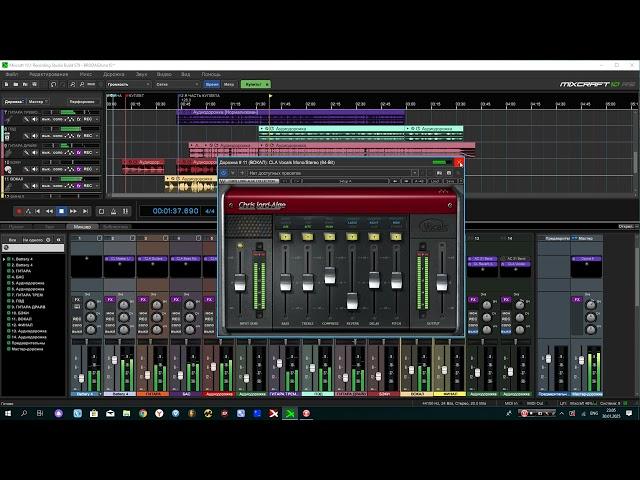This screenshot has height=480, width=640.
Task: Adjust the INPUT SENS fader in CLA Vocals
Action: tap(240, 282)
